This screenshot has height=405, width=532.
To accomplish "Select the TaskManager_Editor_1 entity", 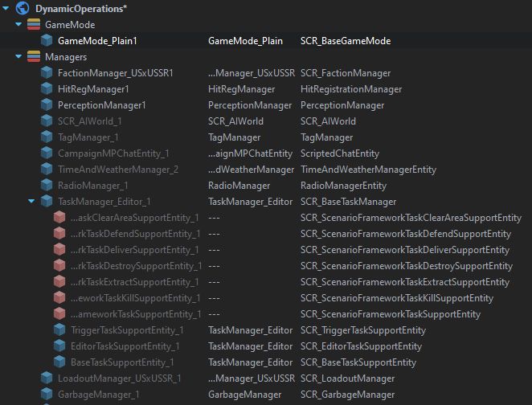I will click(x=104, y=202).
